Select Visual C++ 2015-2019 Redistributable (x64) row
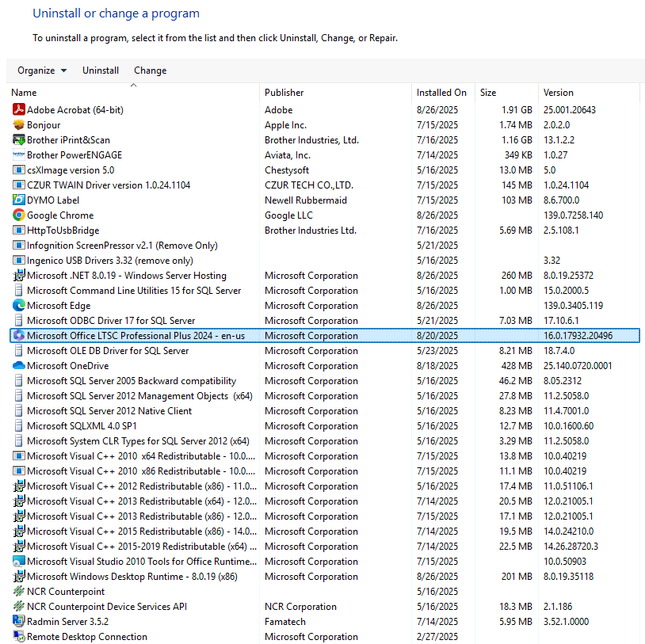Viewport: 645px width, 644px height. [325, 546]
